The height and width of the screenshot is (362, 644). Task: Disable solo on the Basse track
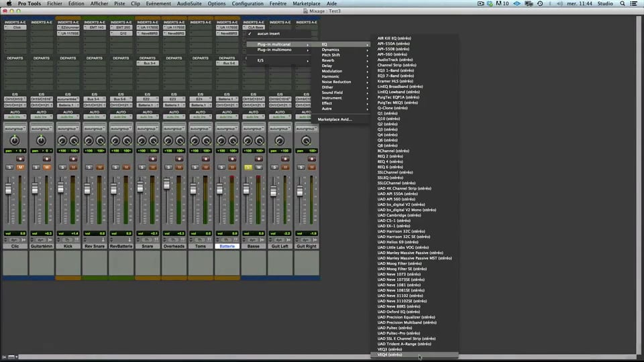tap(248, 168)
